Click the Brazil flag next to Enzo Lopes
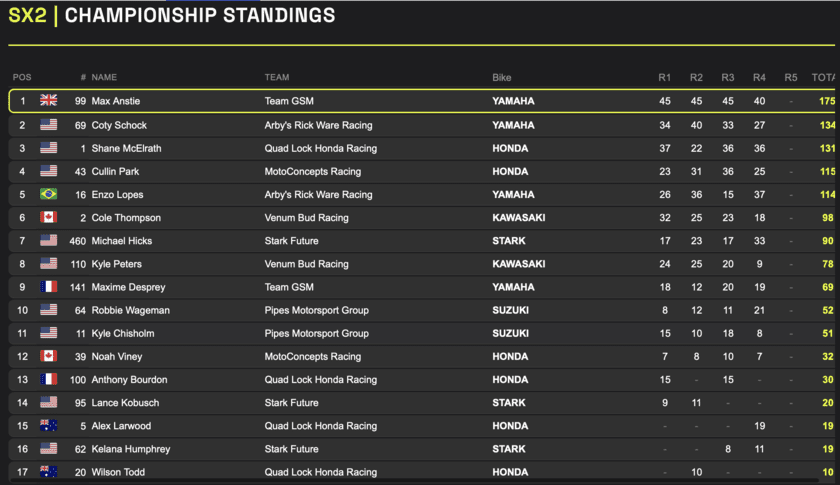Screen dimensions: 840x485 pyautogui.click(x=48, y=194)
